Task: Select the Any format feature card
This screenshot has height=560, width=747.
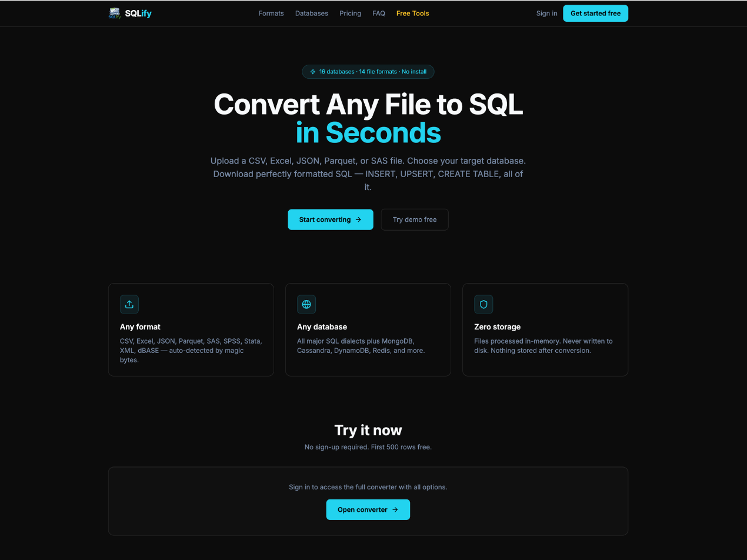Action: point(191,329)
